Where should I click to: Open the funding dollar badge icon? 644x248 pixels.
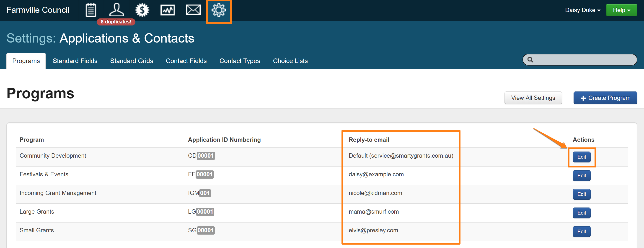142,10
